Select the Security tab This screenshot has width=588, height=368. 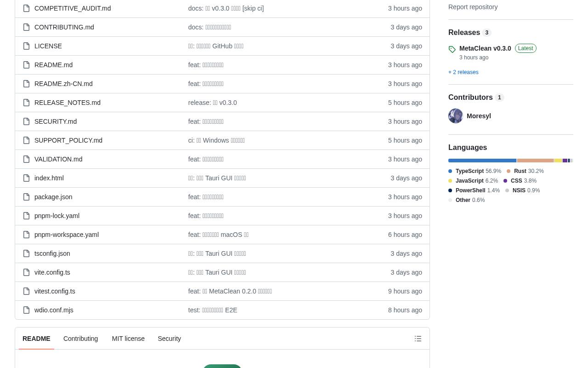point(169,339)
